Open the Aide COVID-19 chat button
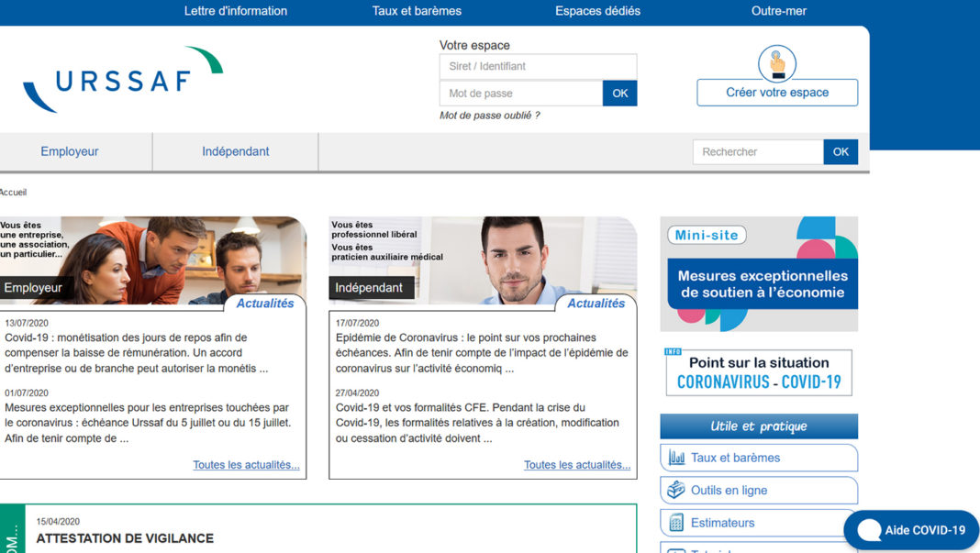Image resolution: width=980 pixels, height=553 pixels. click(911, 530)
